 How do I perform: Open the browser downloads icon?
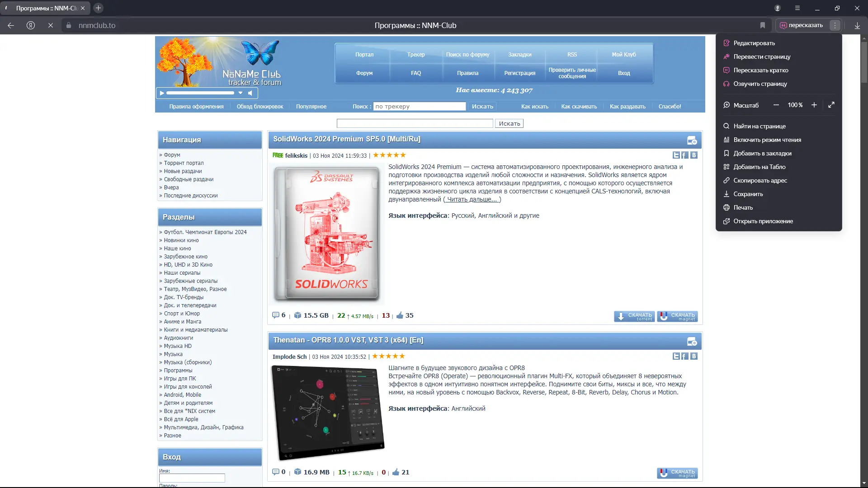[857, 25]
